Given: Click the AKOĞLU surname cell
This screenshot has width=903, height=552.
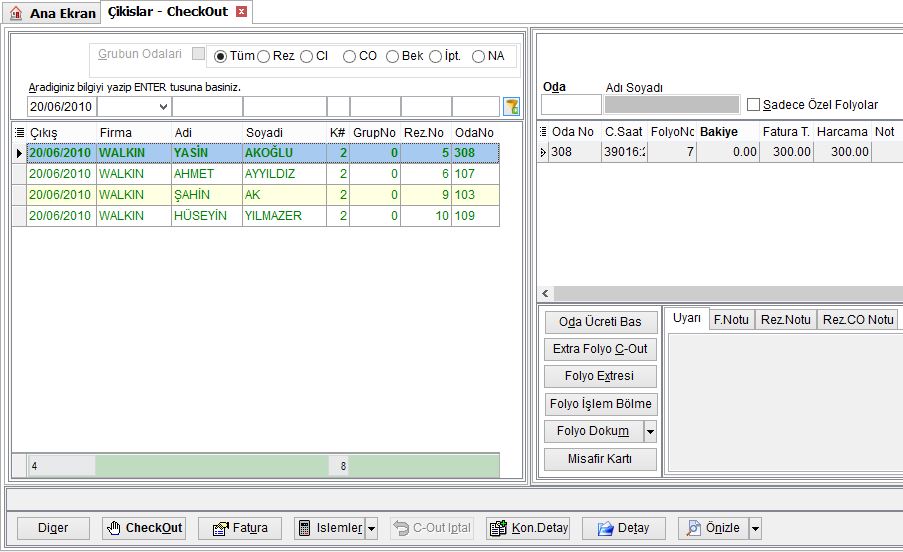Looking at the screenshot, I should 284,153.
